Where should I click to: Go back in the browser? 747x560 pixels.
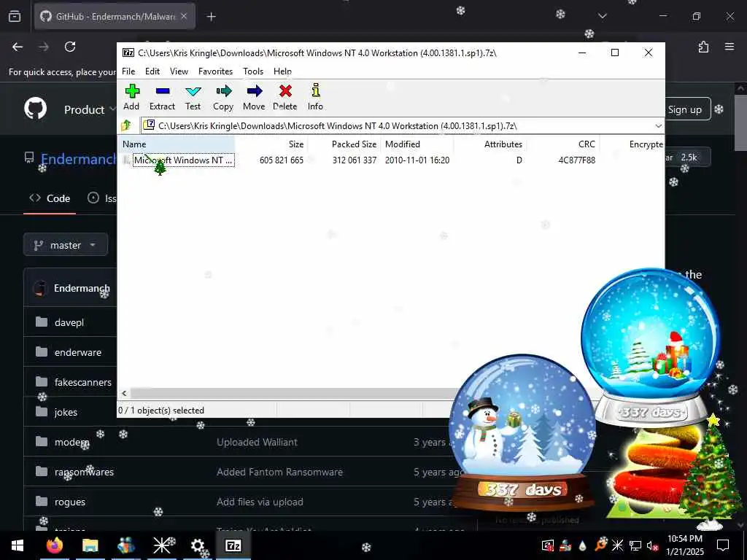click(18, 47)
